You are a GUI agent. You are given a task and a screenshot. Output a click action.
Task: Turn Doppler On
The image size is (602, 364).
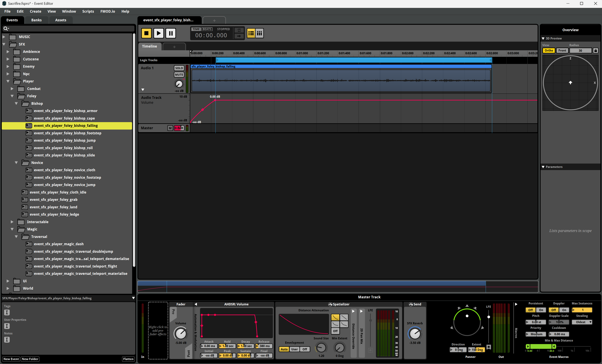564,310
